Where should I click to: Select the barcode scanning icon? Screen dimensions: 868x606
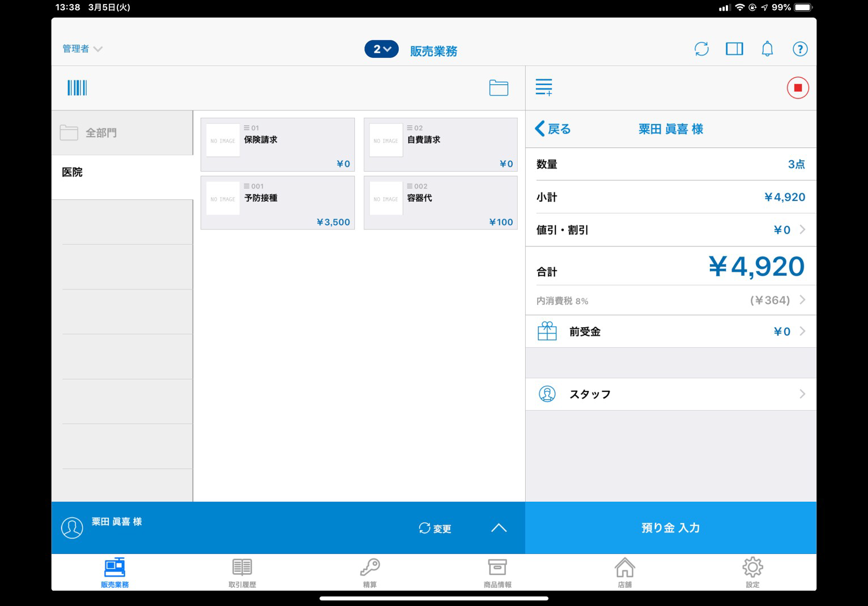coord(76,88)
